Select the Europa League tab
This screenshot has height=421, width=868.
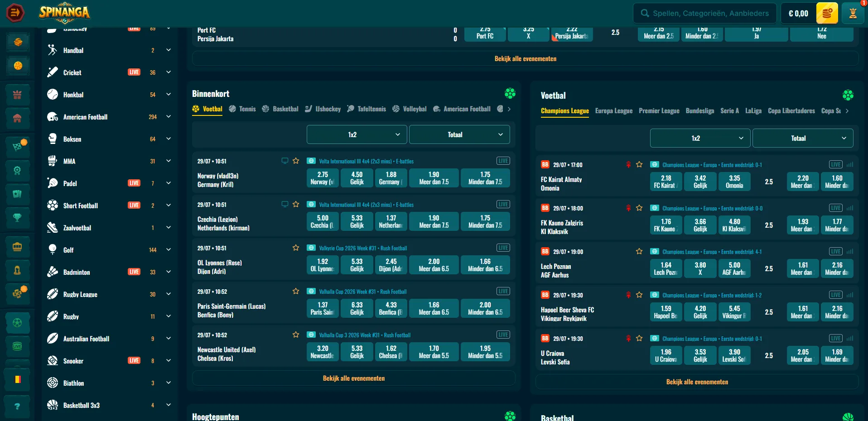point(614,111)
